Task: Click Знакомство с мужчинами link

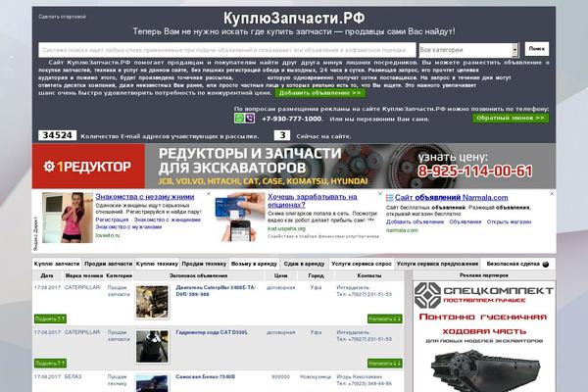Action: pos(128,227)
